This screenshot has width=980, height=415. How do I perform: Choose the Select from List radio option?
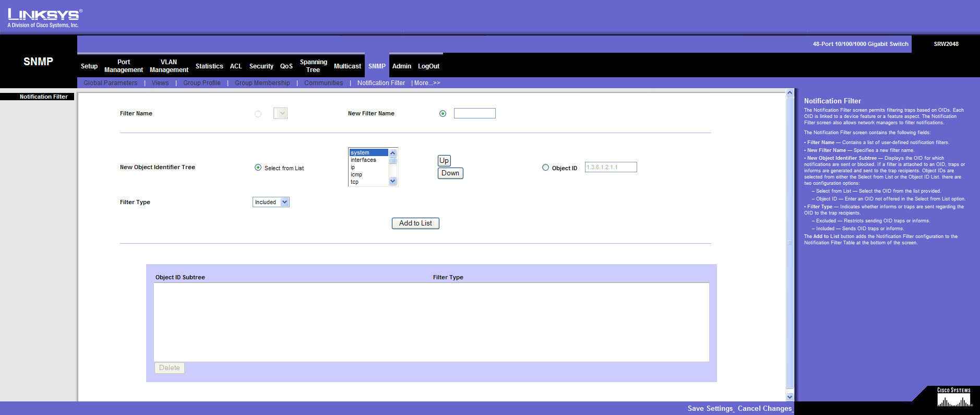point(258,168)
